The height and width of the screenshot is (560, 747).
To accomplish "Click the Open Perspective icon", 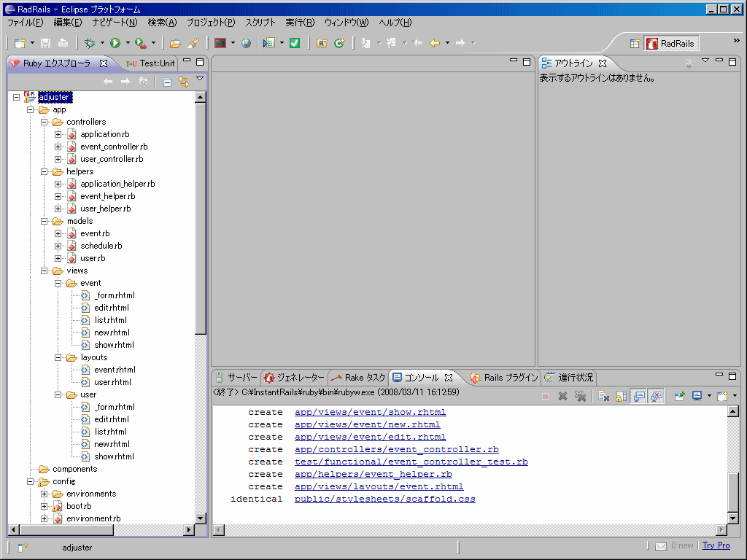I will pos(635,43).
